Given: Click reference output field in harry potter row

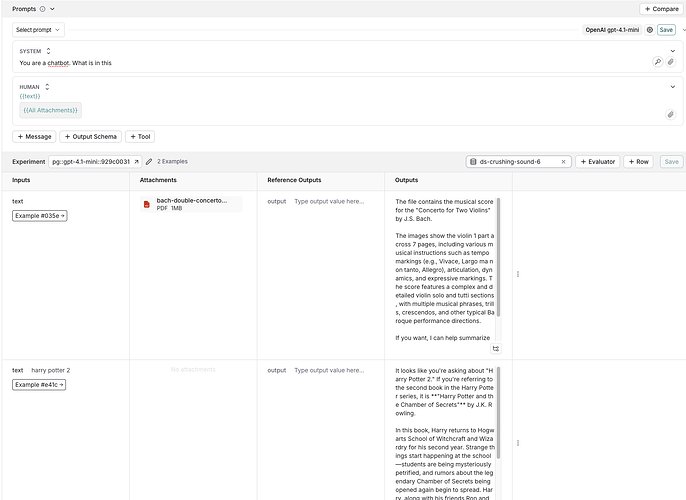Looking at the screenshot, I should pyautogui.click(x=329, y=370).
